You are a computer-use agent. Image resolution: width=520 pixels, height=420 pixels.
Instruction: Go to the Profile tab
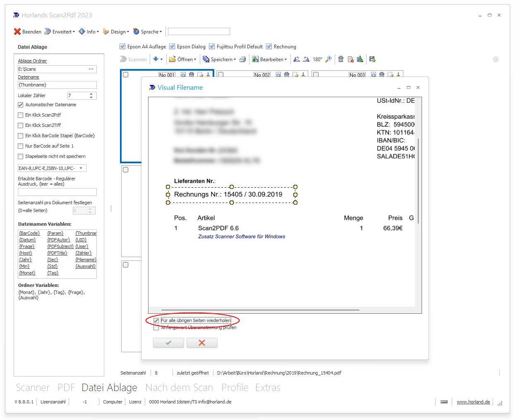pos(235,387)
